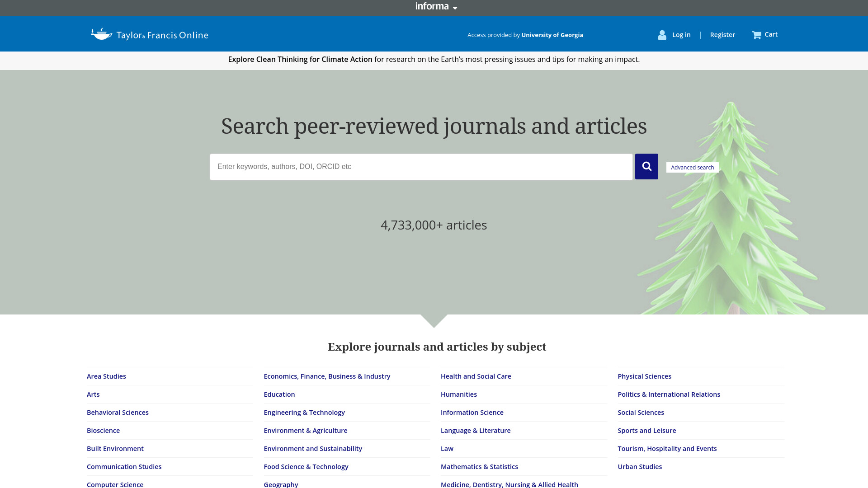Browse the Humanities subject
The width and height of the screenshot is (868, 488).
459,394
